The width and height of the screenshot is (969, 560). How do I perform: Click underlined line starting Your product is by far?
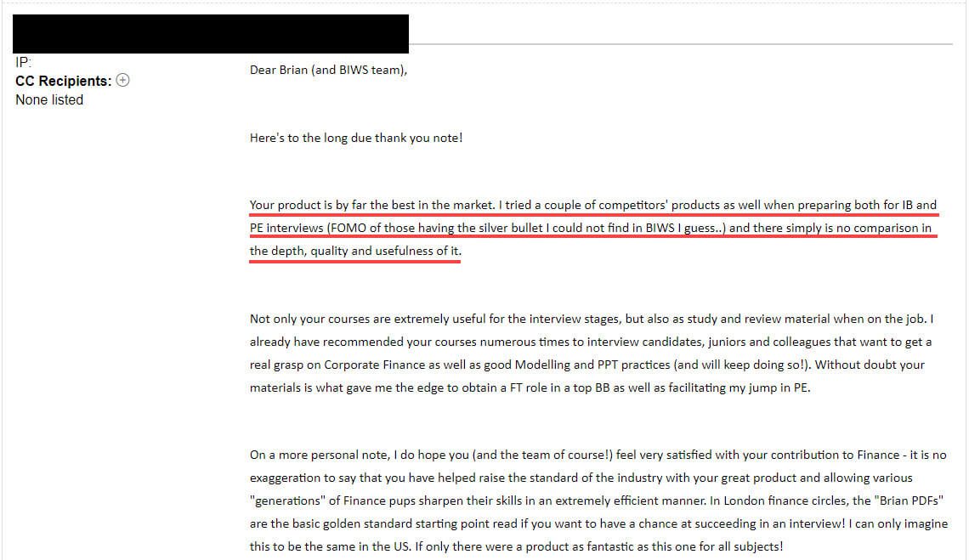tap(593, 205)
